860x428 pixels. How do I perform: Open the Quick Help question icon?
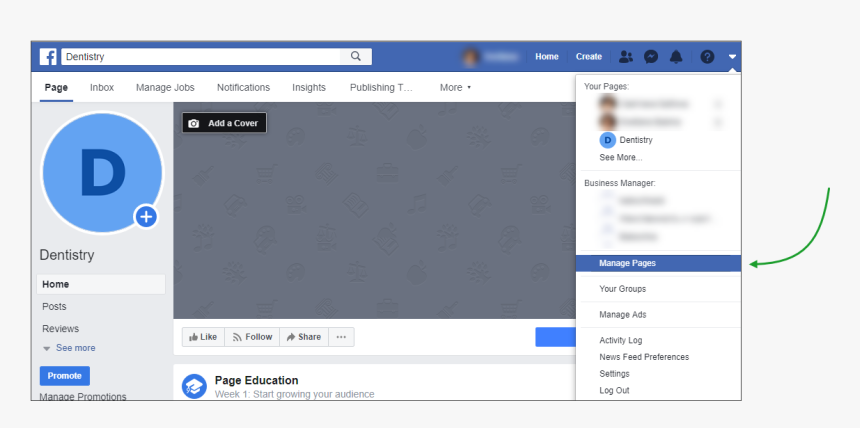click(x=708, y=57)
